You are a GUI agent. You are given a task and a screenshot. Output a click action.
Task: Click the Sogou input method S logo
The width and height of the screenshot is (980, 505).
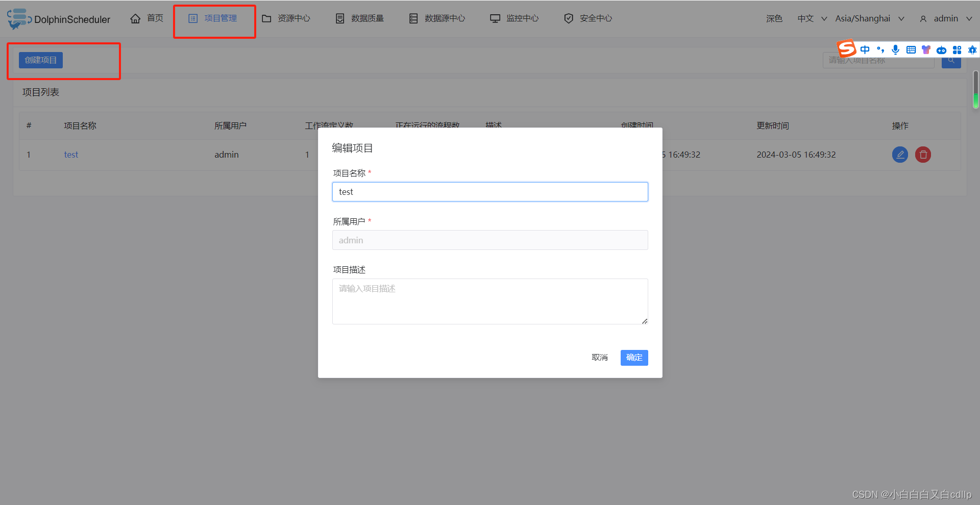coord(847,48)
